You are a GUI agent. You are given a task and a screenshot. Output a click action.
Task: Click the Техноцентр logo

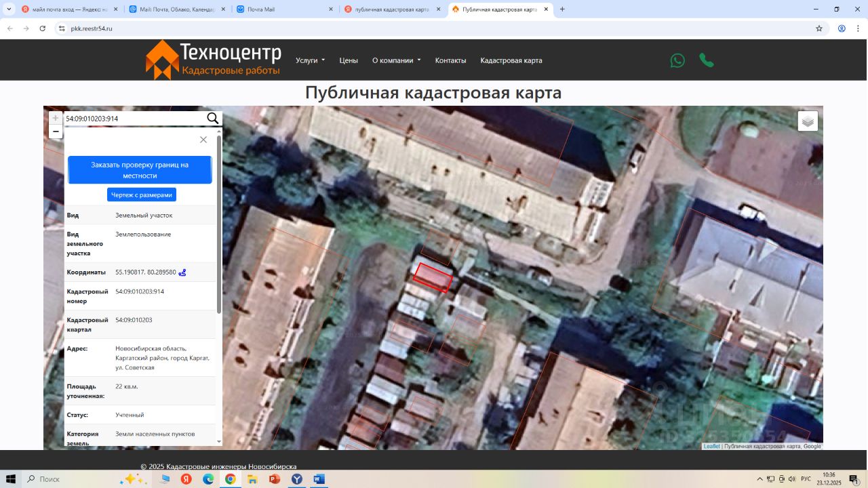pyautogui.click(x=213, y=60)
